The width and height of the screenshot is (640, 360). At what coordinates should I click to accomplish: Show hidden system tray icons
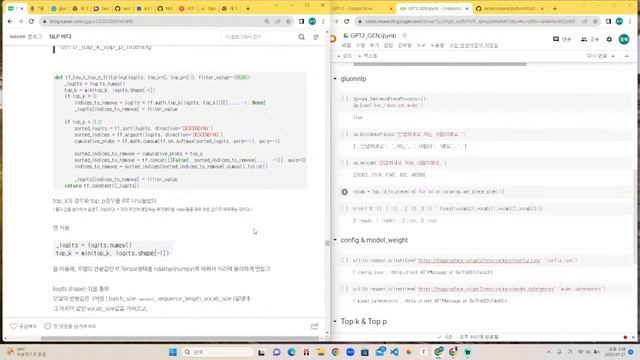(549, 352)
